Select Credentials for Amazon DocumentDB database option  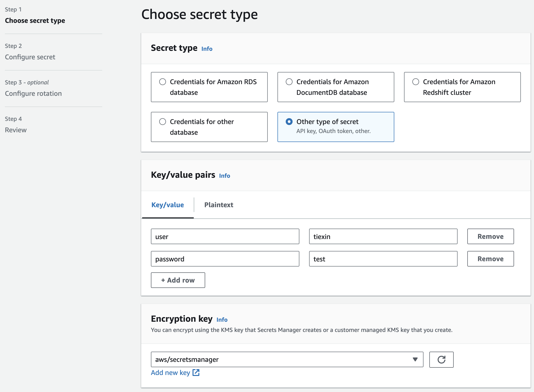[x=289, y=82]
